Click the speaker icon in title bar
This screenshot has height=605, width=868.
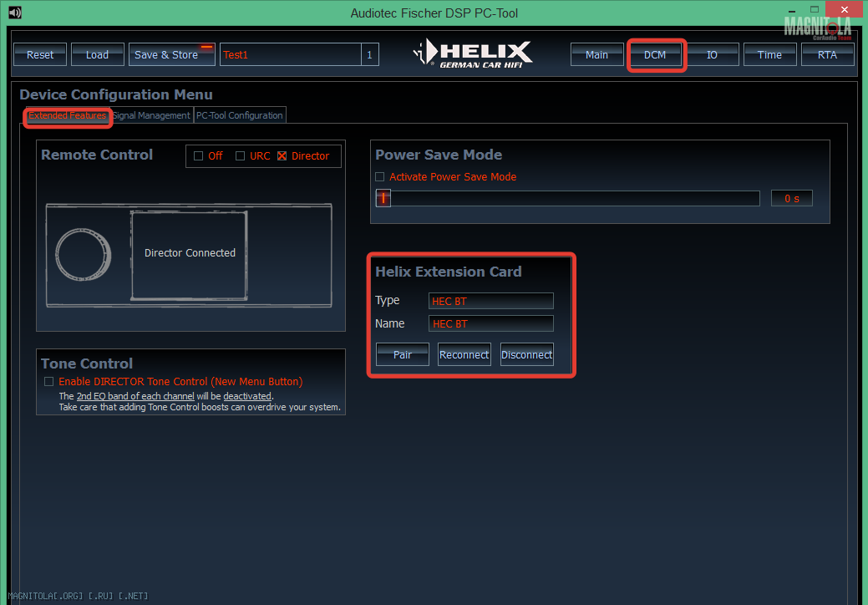pos(15,13)
